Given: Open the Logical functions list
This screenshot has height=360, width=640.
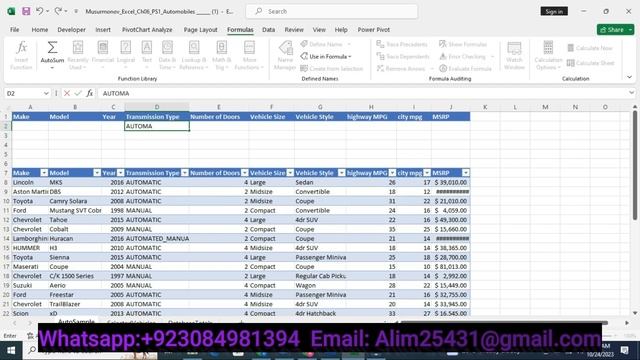Looking at the screenshot, I should tap(126, 55).
